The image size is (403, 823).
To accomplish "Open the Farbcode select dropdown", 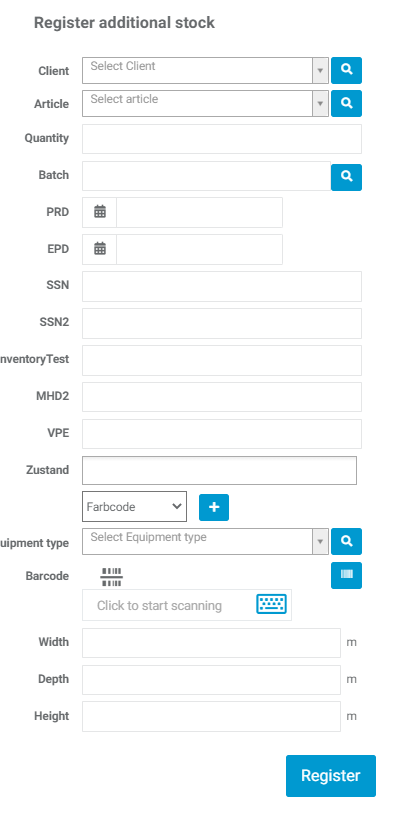I will tap(134, 507).
